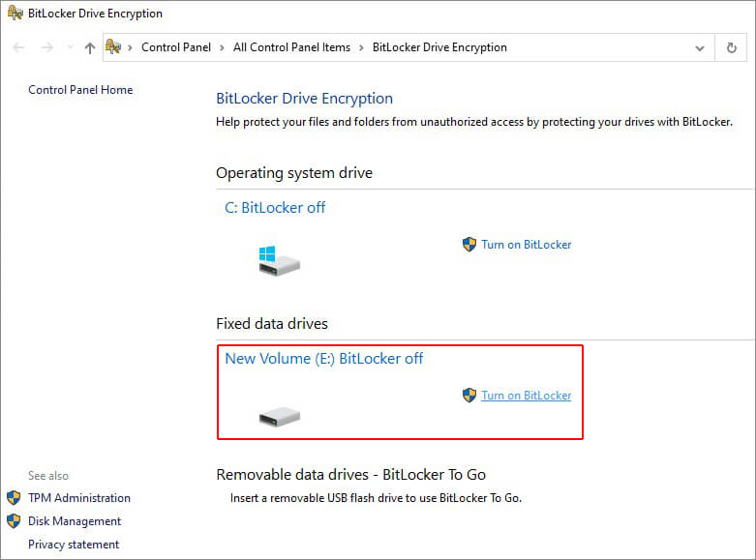This screenshot has width=756, height=560.
Task: Click the BitLocker icon in the address bar
Action: pos(113,46)
